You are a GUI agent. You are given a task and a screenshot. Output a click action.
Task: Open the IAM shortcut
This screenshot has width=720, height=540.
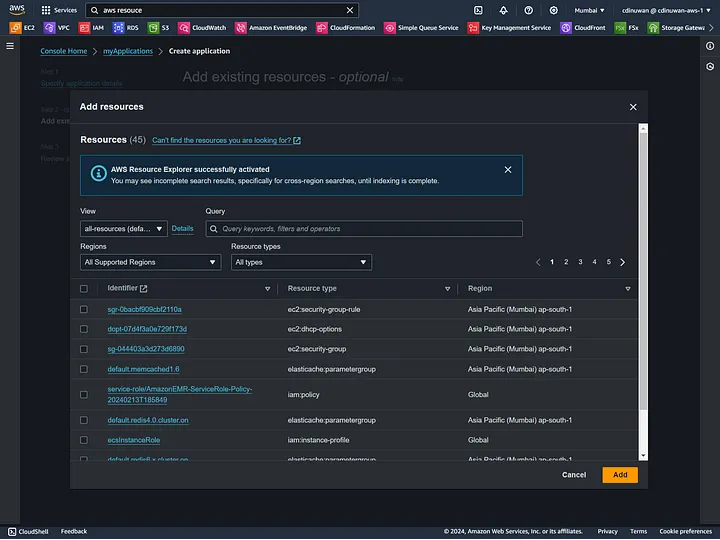(x=91, y=28)
